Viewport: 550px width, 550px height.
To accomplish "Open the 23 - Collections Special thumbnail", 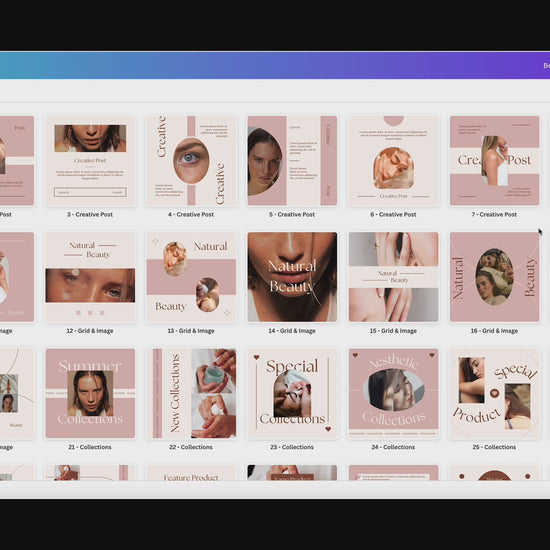I will click(292, 393).
